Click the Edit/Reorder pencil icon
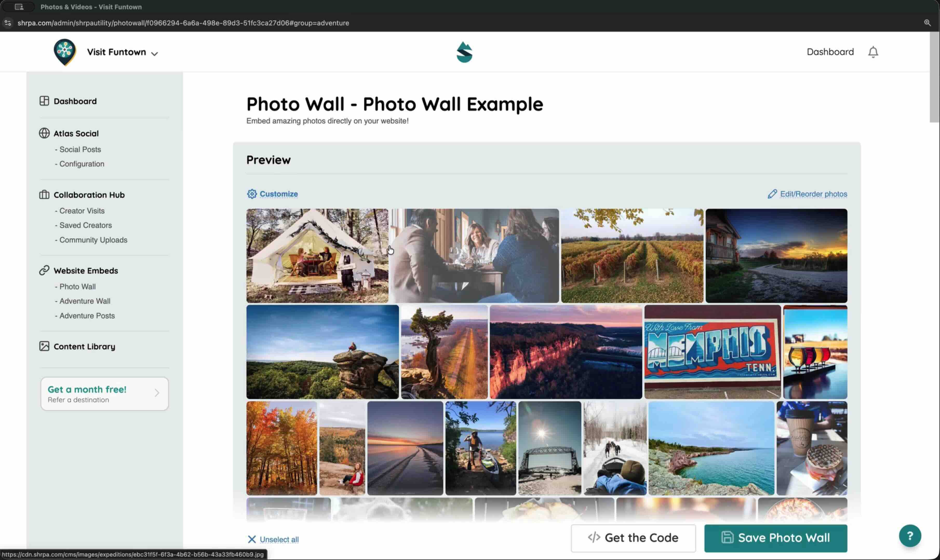 (772, 194)
